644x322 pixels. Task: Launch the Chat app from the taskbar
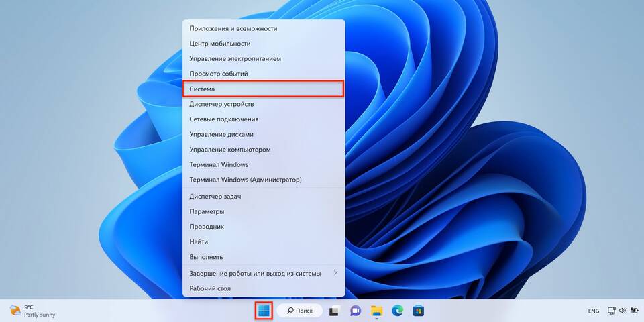(356, 311)
